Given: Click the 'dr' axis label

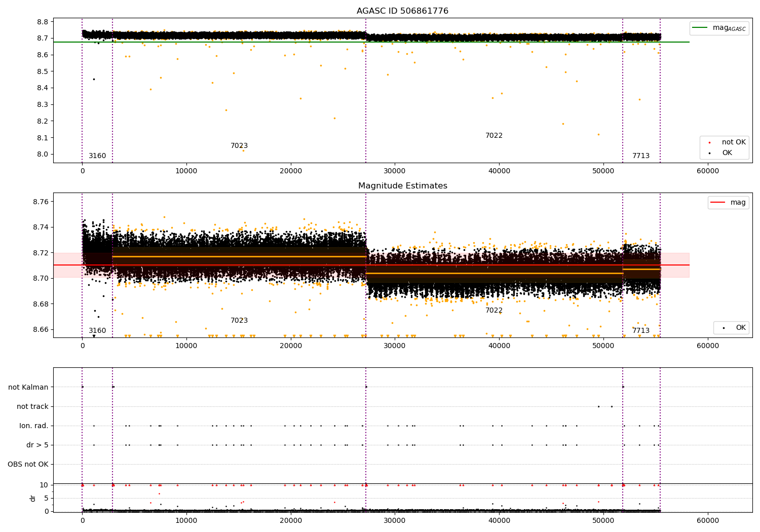Looking at the screenshot, I should point(33,498).
